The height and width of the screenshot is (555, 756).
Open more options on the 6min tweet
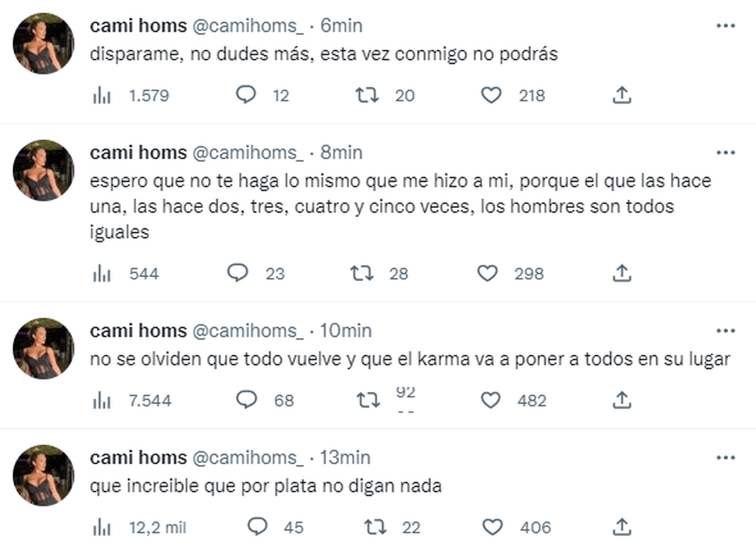(726, 26)
